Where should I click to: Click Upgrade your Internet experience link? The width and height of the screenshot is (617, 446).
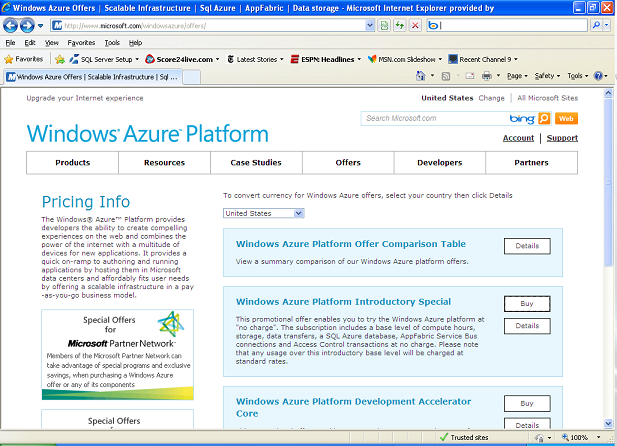coord(85,98)
